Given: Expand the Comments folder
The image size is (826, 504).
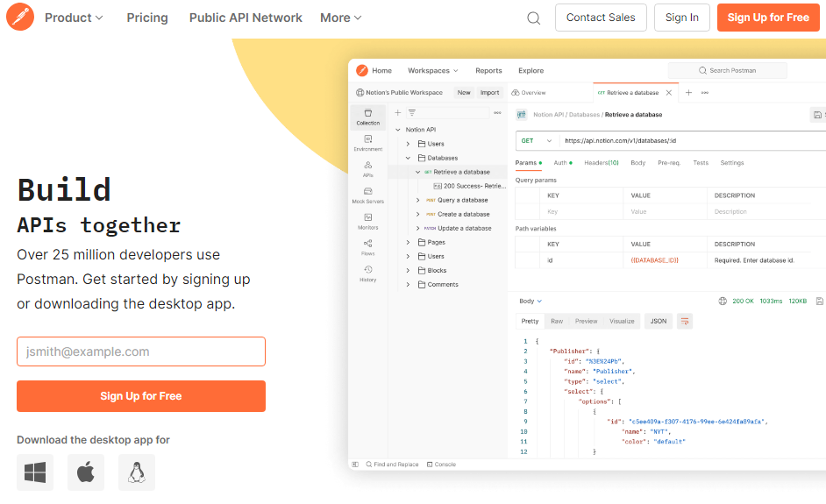Looking at the screenshot, I should click(408, 284).
